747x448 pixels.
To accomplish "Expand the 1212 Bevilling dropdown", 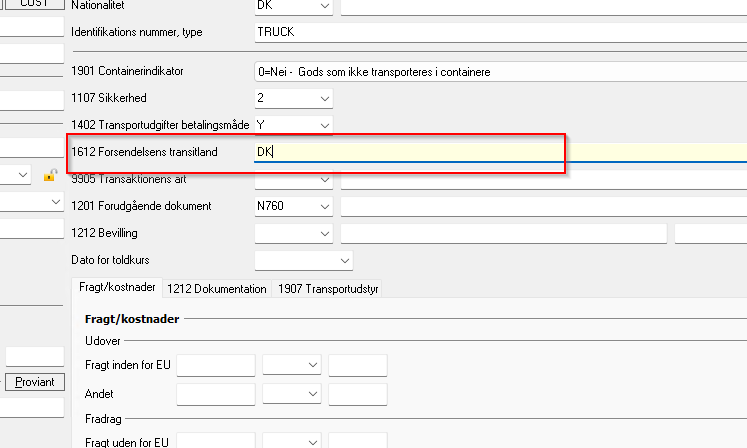I will pyautogui.click(x=324, y=233).
